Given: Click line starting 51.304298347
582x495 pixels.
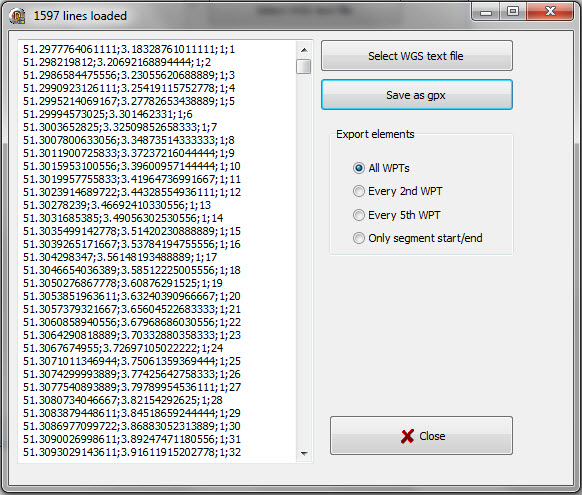Looking at the screenshot, I should [120, 257].
